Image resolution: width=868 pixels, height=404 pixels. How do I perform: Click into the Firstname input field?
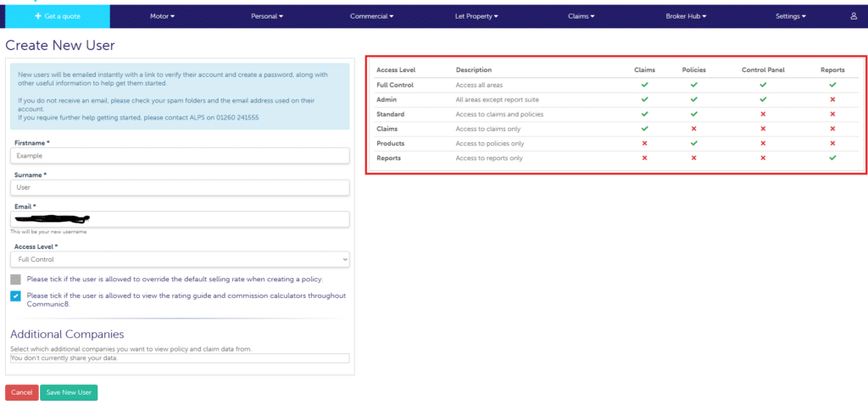pyautogui.click(x=180, y=156)
